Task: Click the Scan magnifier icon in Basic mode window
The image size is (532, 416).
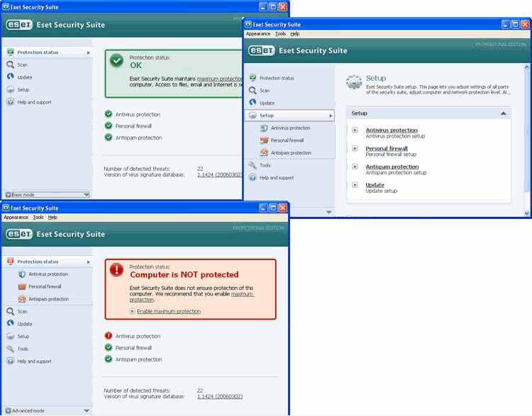Action: point(11,64)
